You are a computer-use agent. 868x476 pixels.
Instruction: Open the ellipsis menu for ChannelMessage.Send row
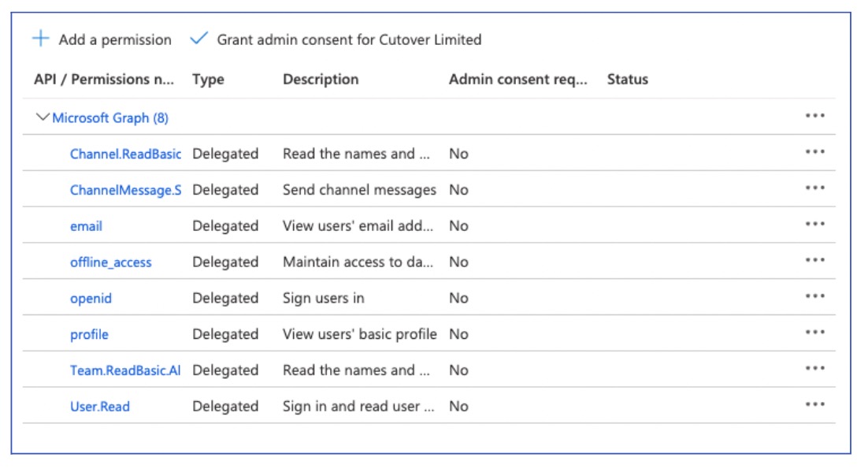pyautogui.click(x=815, y=188)
